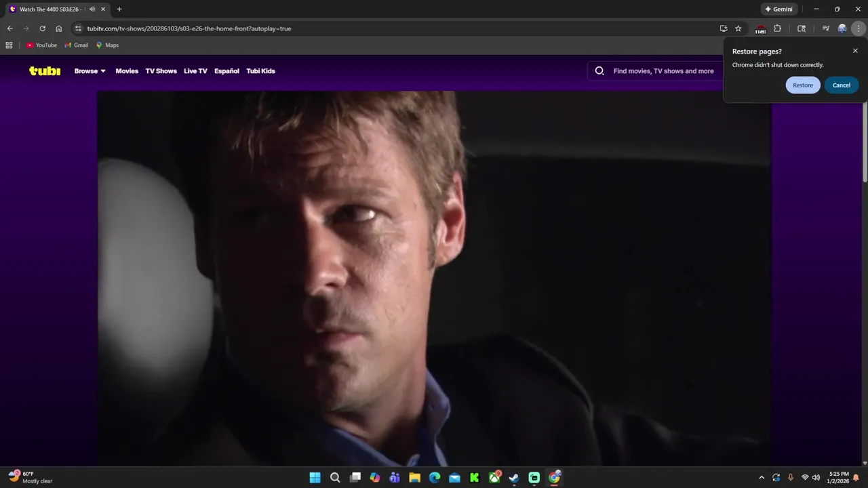Viewport: 868px width, 488px height.
Task: Focus the Find movies search field
Action: click(663, 71)
